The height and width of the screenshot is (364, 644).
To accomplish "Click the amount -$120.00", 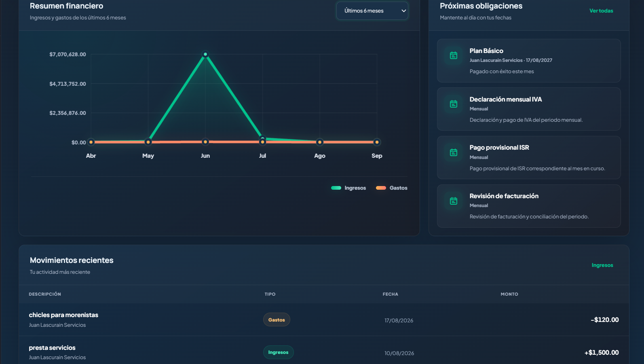I will point(604,320).
